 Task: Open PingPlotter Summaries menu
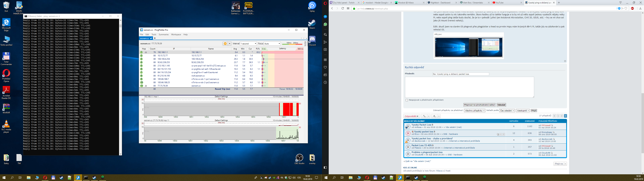(164, 35)
